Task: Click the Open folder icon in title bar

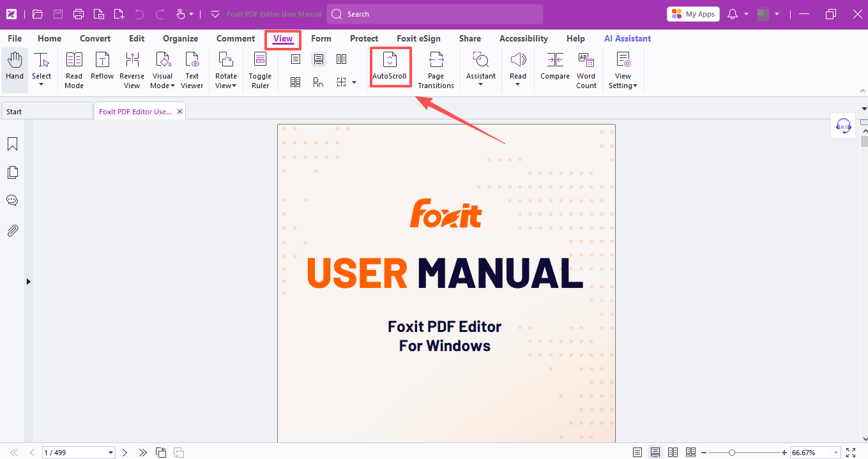Action: click(x=38, y=13)
